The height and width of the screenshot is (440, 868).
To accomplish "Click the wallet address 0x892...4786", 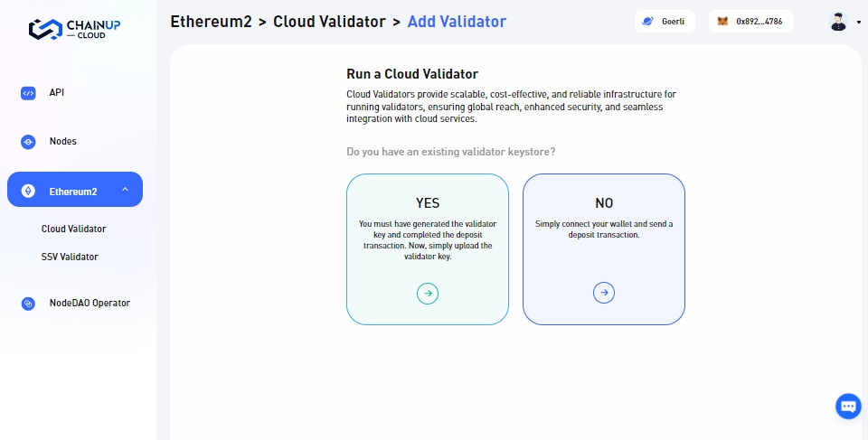I will pos(759,22).
